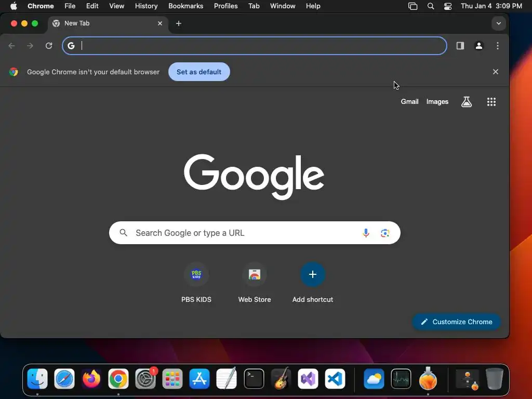
Task: Open Visual Studio (purple) from the Dock
Action: [308, 379]
